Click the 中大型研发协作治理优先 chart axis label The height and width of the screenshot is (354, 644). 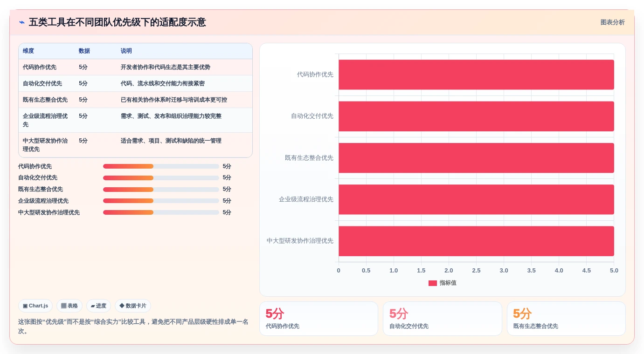point(300,241)
